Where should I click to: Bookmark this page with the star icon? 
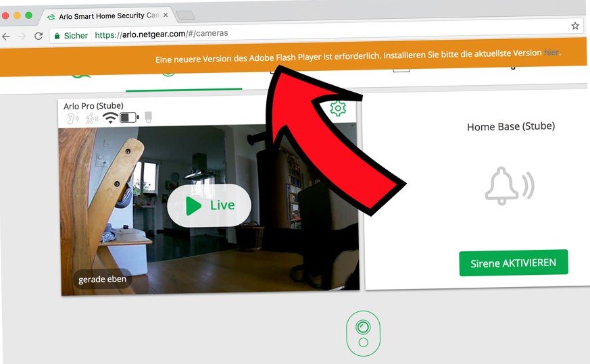pos(575,26)
